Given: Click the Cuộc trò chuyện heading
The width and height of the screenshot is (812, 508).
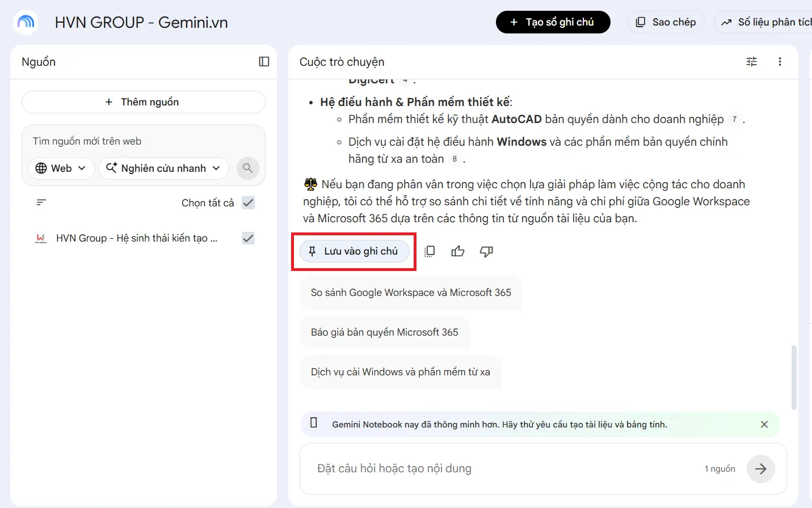Looking at the screenshot, I should (342, 62).
